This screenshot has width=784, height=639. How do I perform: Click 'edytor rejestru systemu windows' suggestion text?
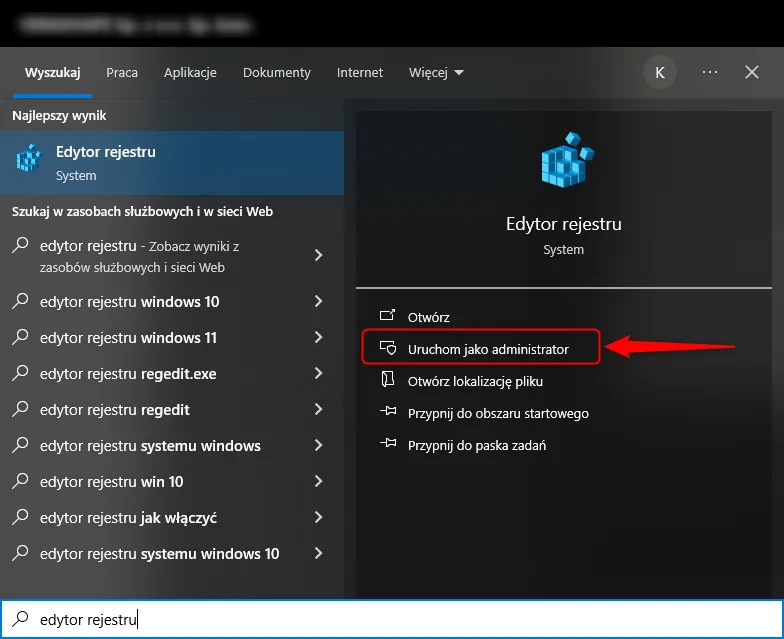150,446
